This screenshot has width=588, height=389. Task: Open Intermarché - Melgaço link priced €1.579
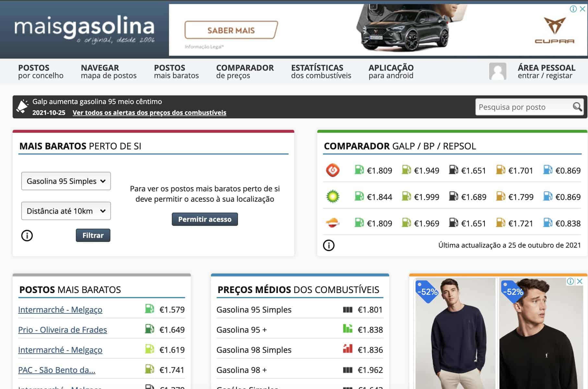point(60,310)
